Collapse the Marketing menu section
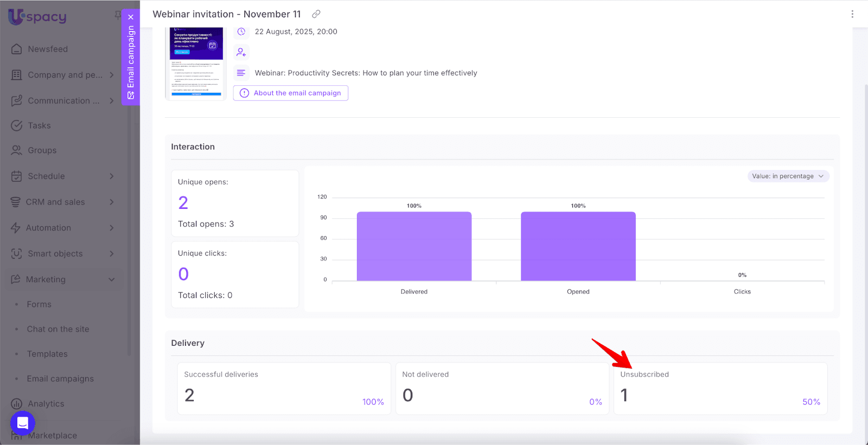 click(111, 279)
